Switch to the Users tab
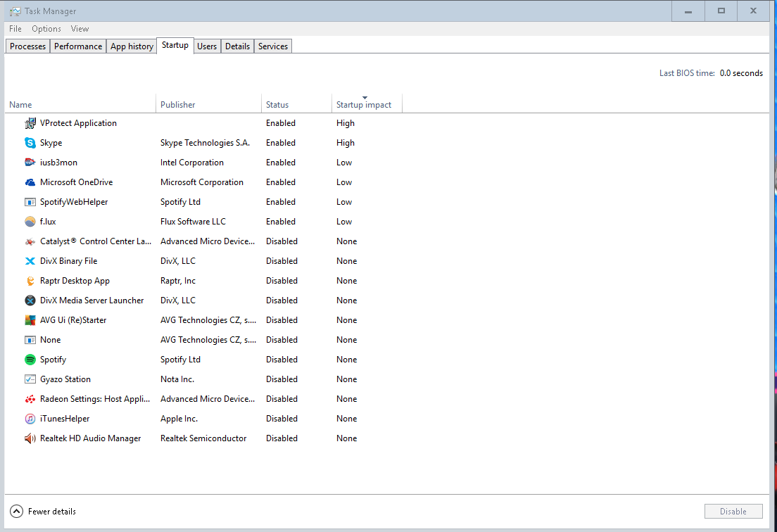The image size is (777, 532). click(207, 46)
